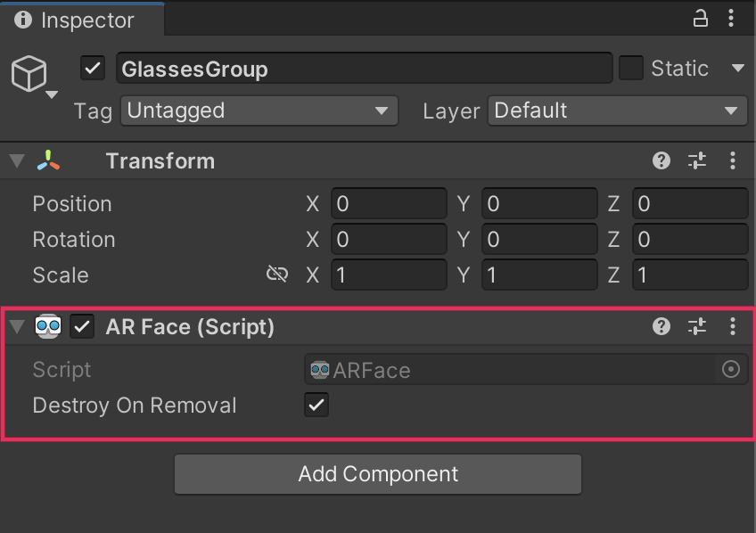Toggle constrained proportions link on Scale
Image resolution: width=756 pixels, height=533 pixels.
click(x=277, y=274)
